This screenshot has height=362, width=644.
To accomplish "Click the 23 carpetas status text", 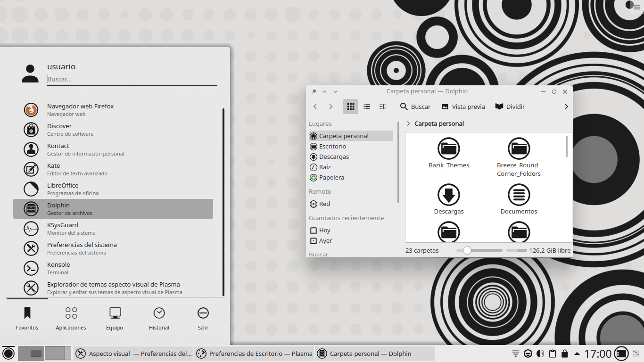I will pyautogui.click(x=422, y=250).
